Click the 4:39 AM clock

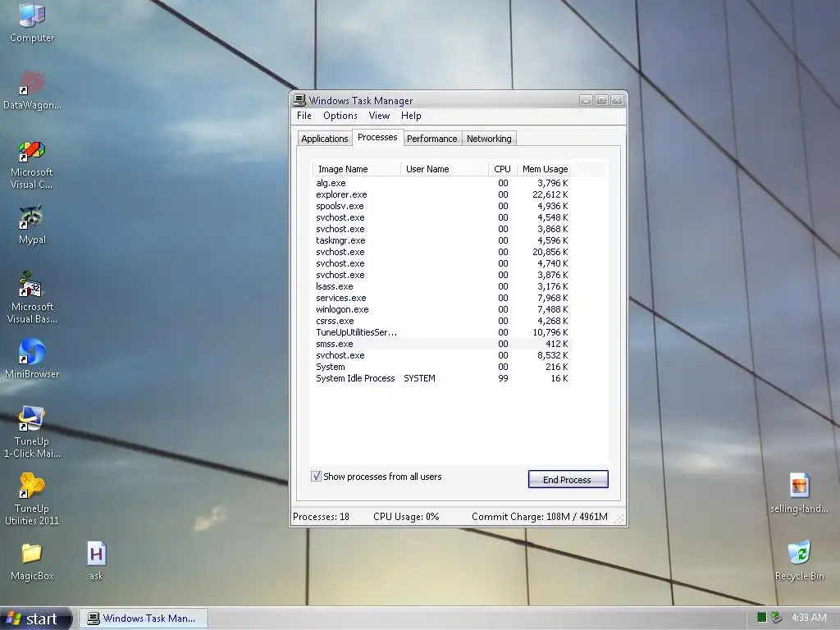(x=809, y=617)
